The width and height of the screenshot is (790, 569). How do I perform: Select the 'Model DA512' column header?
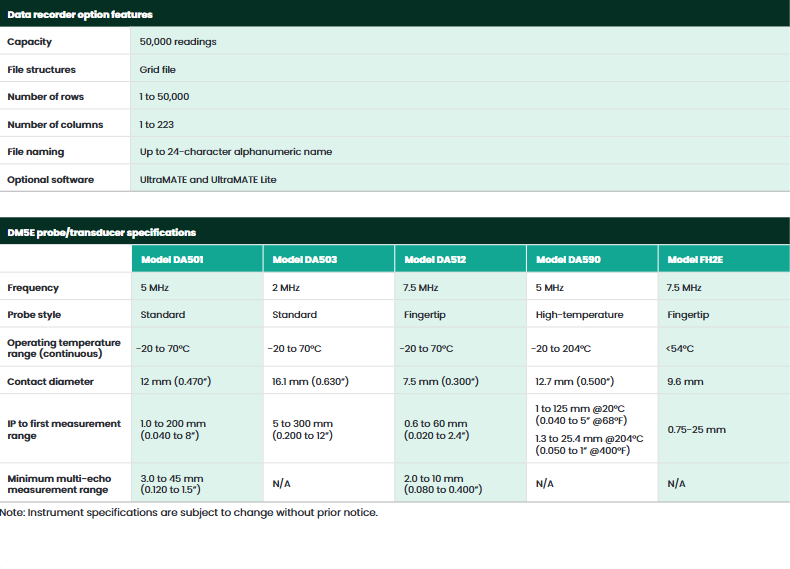[x=435, y=259]
